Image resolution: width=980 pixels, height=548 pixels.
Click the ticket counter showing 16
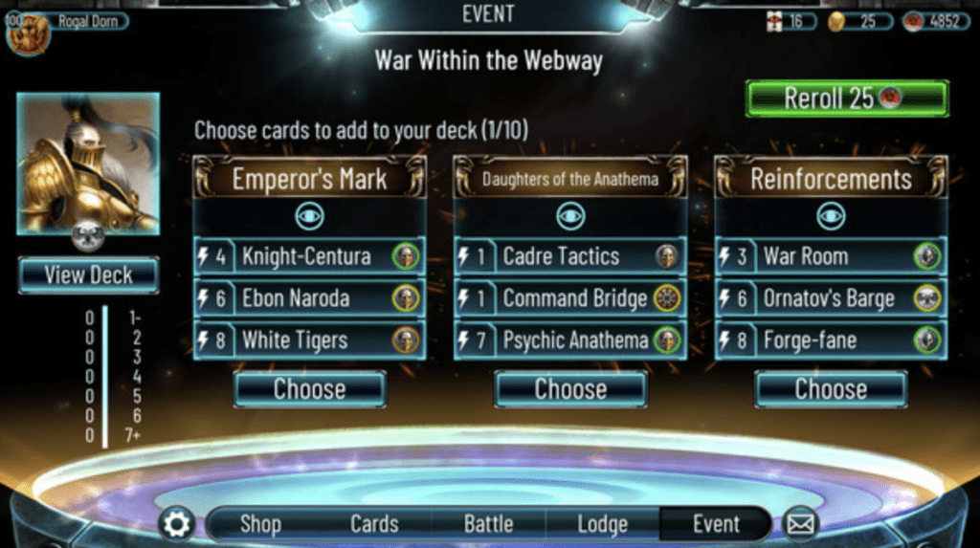(x=791, y=22)
